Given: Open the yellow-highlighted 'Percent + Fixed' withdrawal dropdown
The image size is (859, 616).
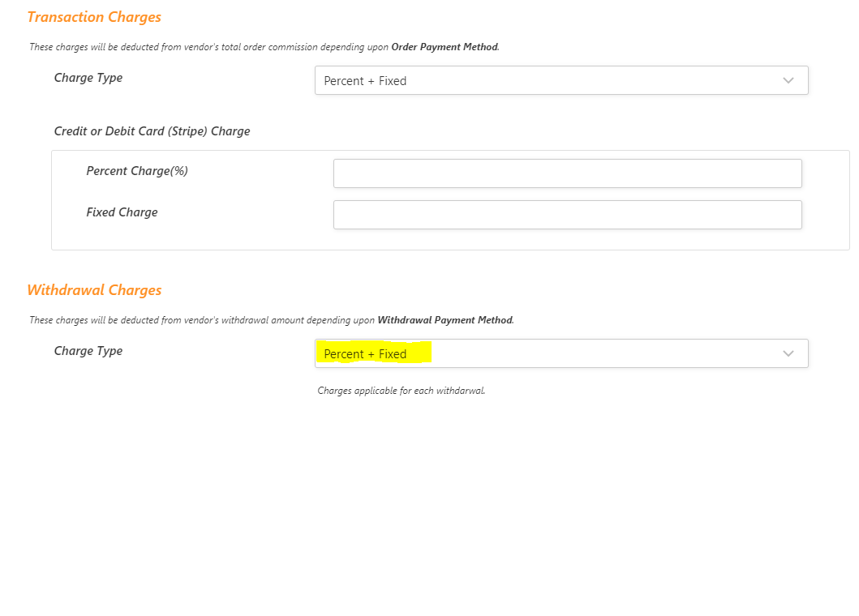Looking at the screenshot, I should 561,353.
